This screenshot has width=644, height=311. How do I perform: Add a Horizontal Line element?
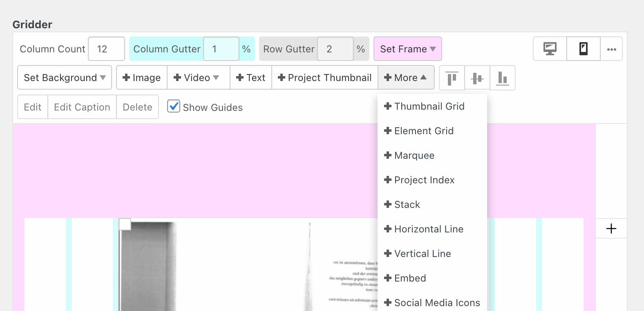point(428,229)
